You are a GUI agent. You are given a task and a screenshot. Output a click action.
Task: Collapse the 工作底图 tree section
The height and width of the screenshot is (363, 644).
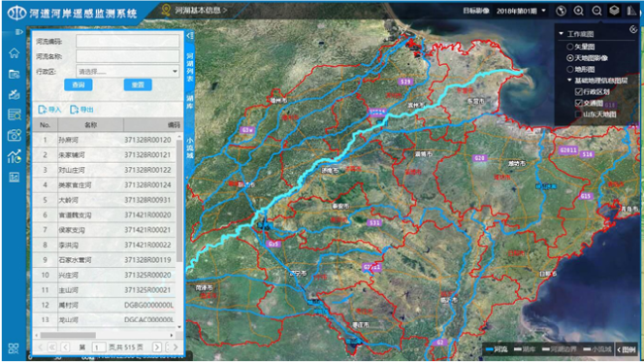[561, 33]
